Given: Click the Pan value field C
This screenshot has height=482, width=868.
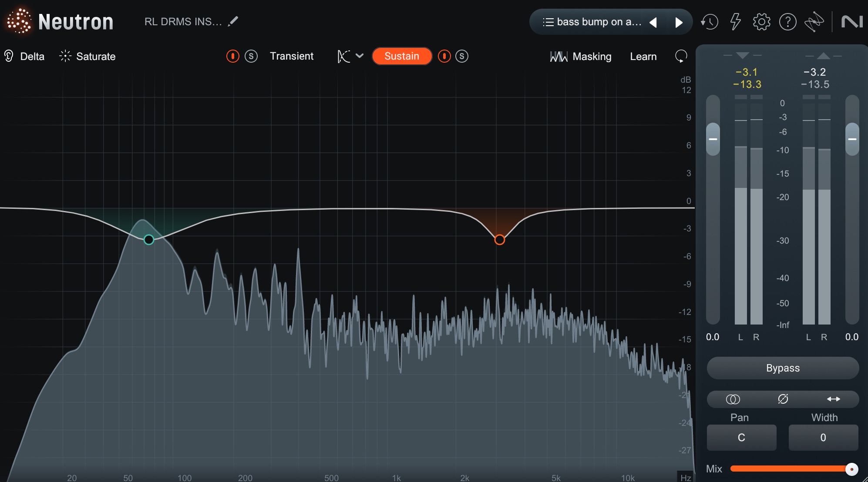Looking at the screenshot, I should click(741, 438).
